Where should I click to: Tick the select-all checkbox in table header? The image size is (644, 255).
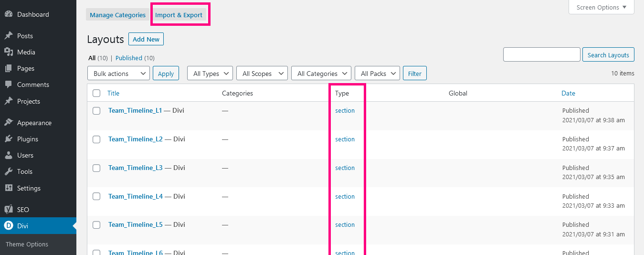coord(96,93)
